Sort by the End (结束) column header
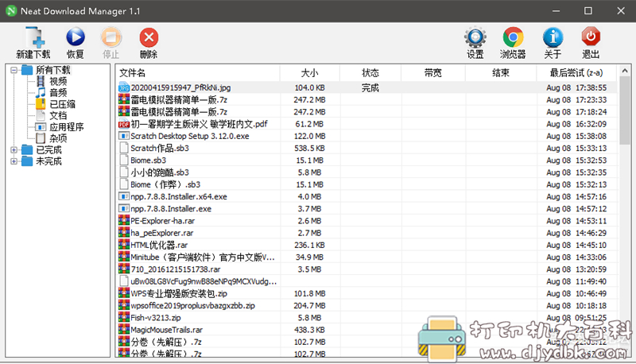The height and width of the screenshot is (364, 636). click(501, 73)
